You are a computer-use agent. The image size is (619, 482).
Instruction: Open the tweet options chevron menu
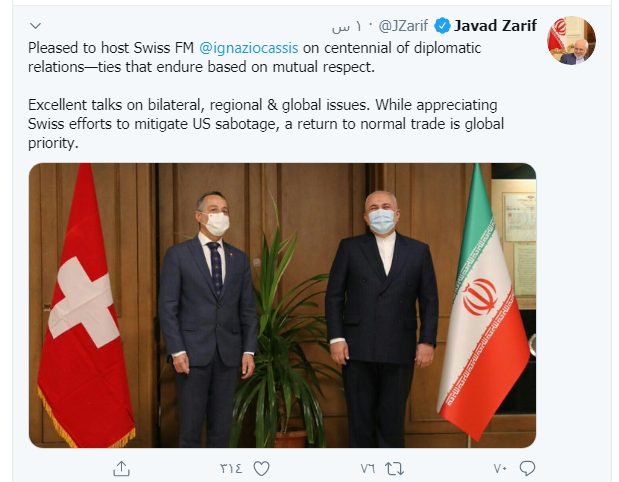coord(36,26)
